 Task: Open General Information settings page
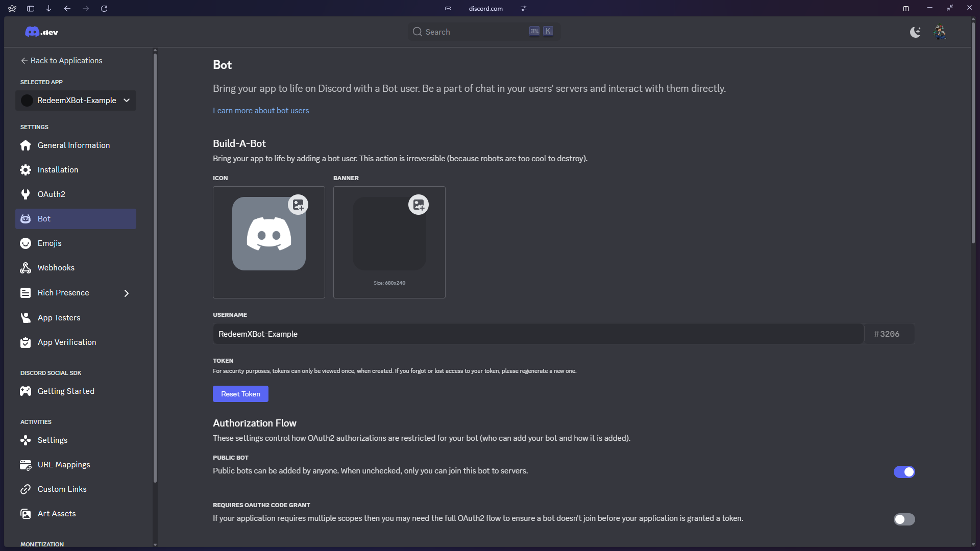tap(76, 145)
